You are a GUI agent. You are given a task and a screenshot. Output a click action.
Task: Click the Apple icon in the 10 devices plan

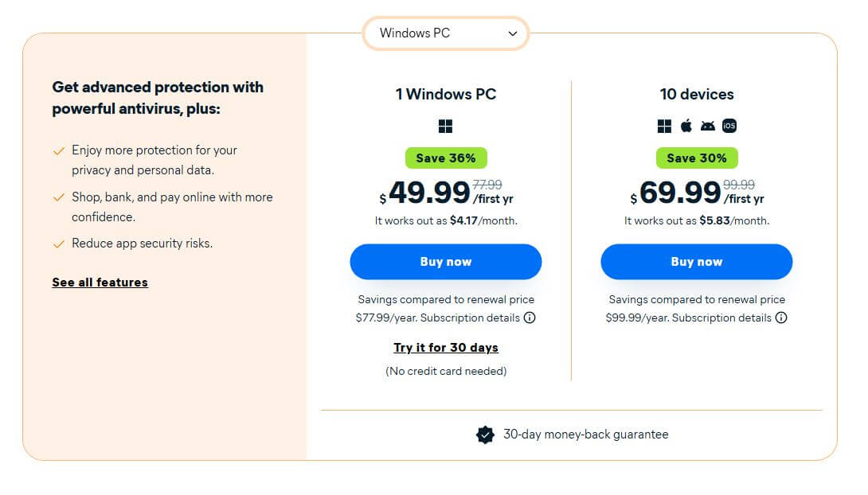point(686,125)
